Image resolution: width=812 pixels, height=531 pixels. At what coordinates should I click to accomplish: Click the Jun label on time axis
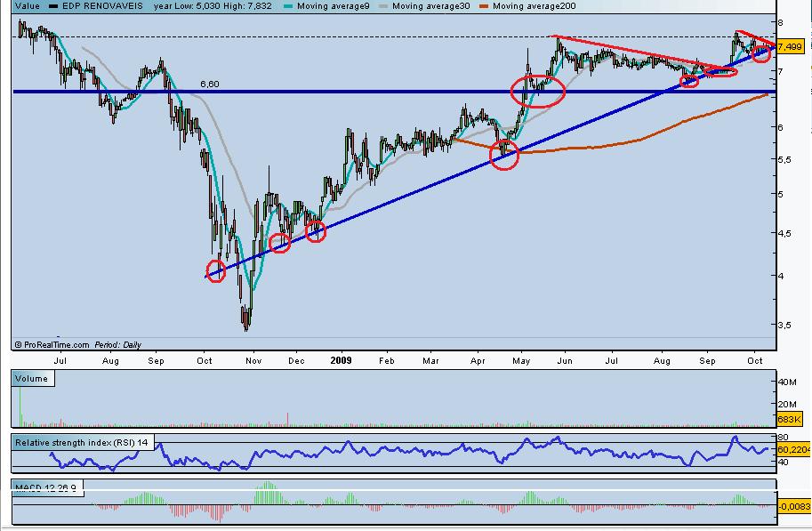(565, 360)
